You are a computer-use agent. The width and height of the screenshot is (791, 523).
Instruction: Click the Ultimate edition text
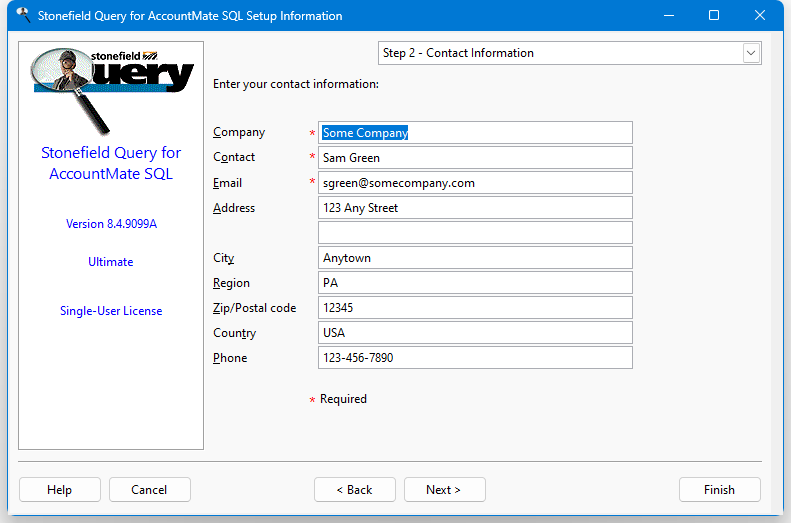[x=111, y=262]
